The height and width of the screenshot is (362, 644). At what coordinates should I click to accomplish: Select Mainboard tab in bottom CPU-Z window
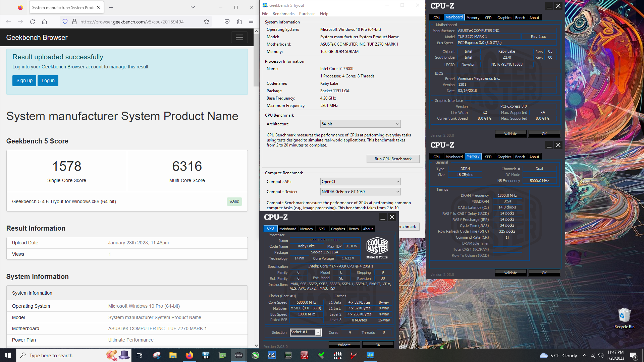point(288,229)
